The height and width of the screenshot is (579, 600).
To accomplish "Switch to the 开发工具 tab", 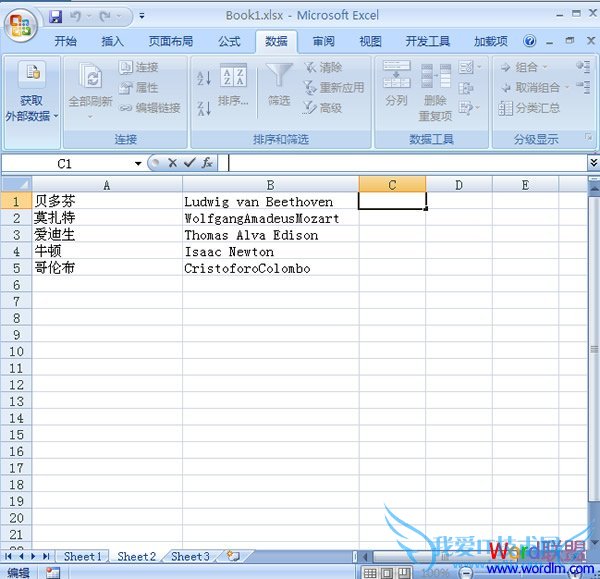I will tap(428, 41).
